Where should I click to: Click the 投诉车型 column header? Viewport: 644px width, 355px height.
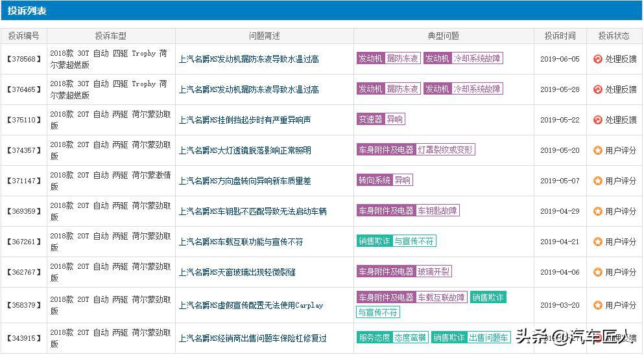[x=111, y=36]
